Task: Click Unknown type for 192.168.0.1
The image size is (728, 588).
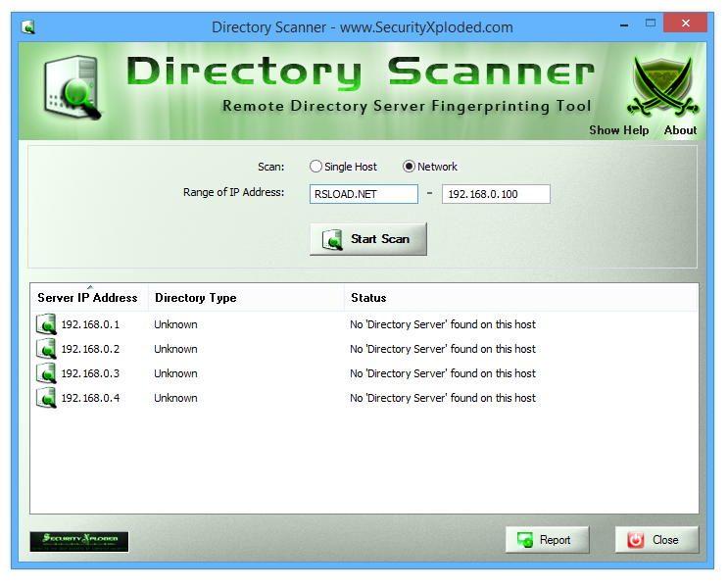Action: (175, 324)
